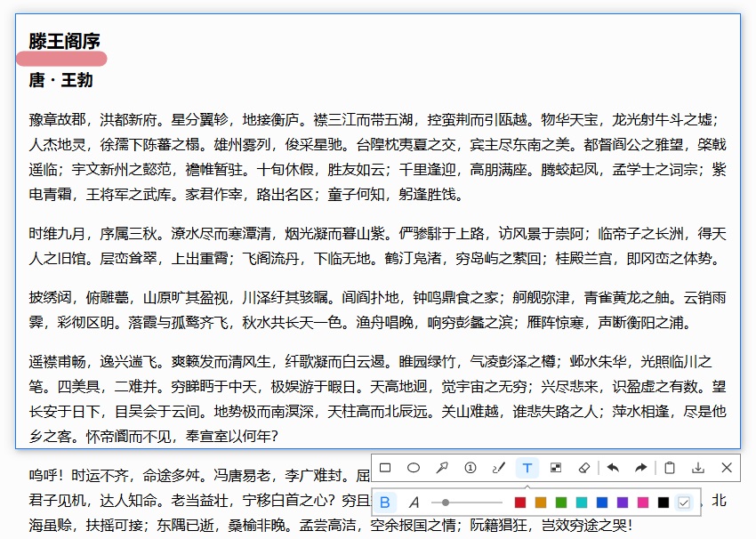Image resolution: width=756 pixels, height=539 pixels.
Task: Select the rectangle shape tool
Action: coord(385,468)
